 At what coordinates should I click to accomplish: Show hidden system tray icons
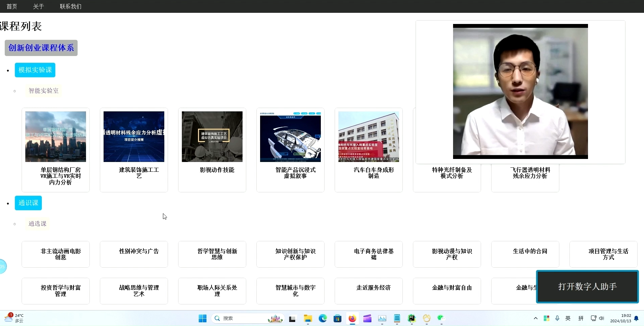pos(535,318)
